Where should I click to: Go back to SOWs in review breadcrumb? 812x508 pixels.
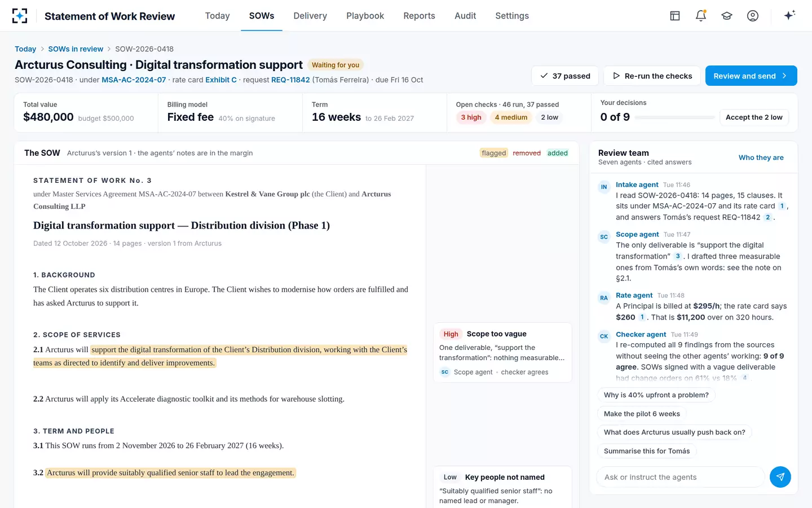point(76,49)
